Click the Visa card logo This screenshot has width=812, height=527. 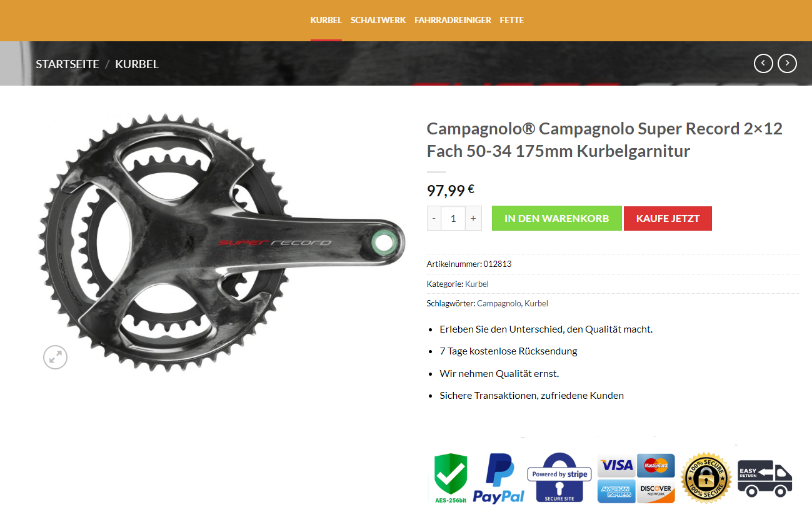pos(616,466)
